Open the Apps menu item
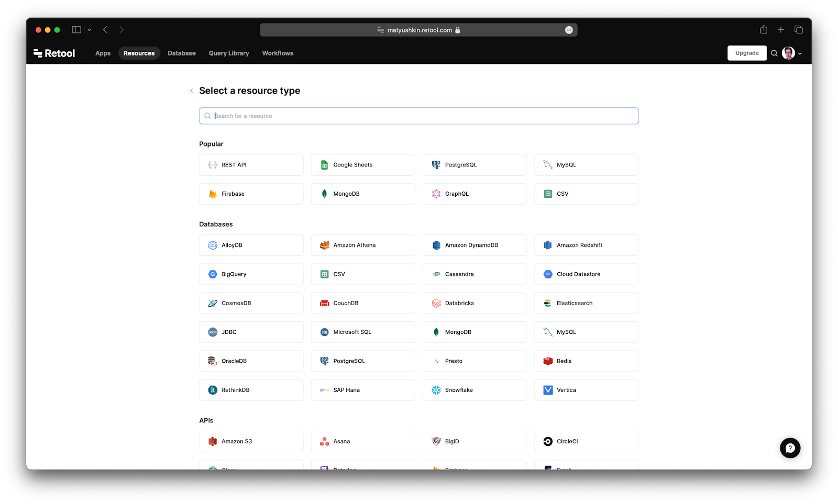The width and height of the screenshot is (838, 504). pos(103,53)
